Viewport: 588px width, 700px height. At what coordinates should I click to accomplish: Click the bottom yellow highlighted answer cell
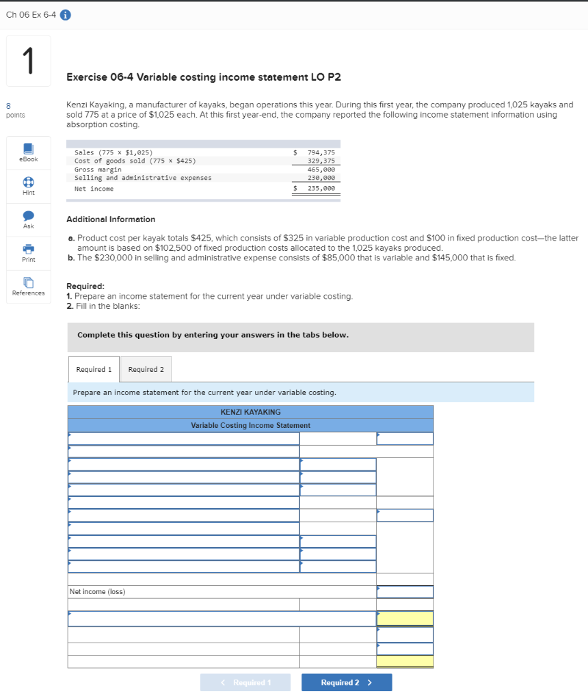[405, 661]
